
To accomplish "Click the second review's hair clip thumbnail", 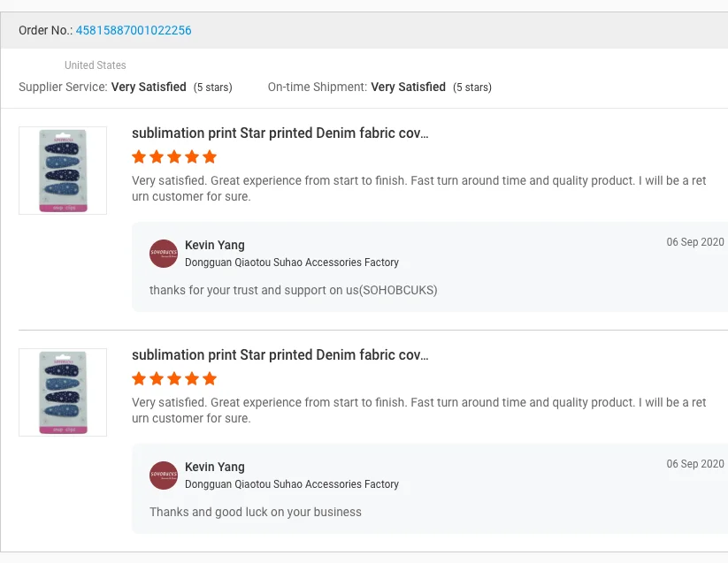I will pos(63,392).
